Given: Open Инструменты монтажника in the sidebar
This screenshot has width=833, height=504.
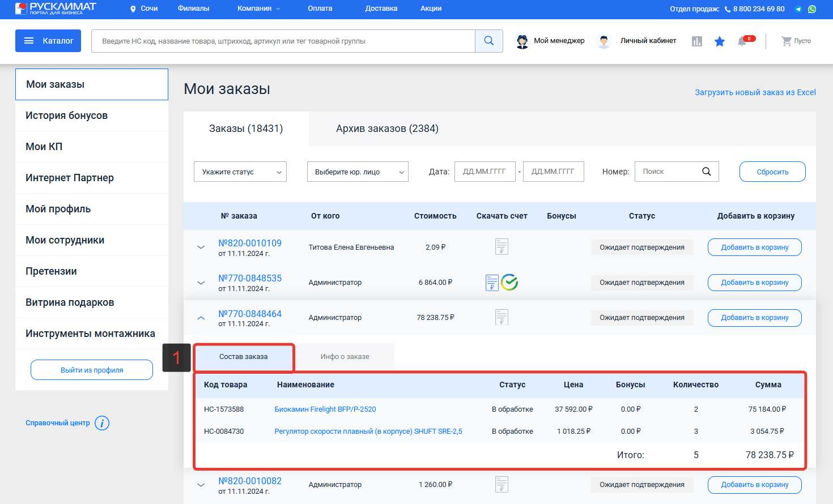Looking at the screenshot, I should [92, 334].
